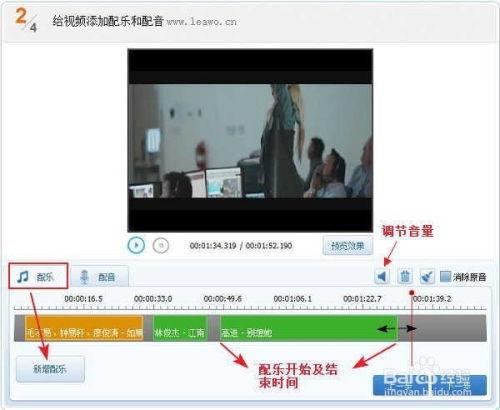This screenshot has width=500, height=410.
Task: Click the 预览效果 preview button
Action: pos(347,246)
